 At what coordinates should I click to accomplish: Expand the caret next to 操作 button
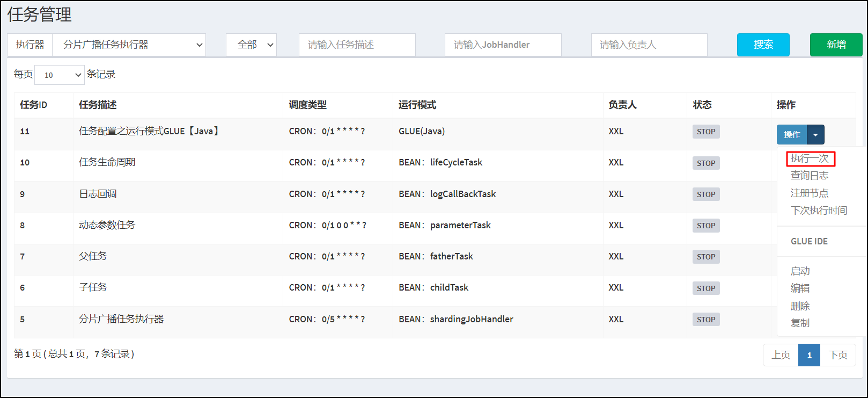[815, 135]
